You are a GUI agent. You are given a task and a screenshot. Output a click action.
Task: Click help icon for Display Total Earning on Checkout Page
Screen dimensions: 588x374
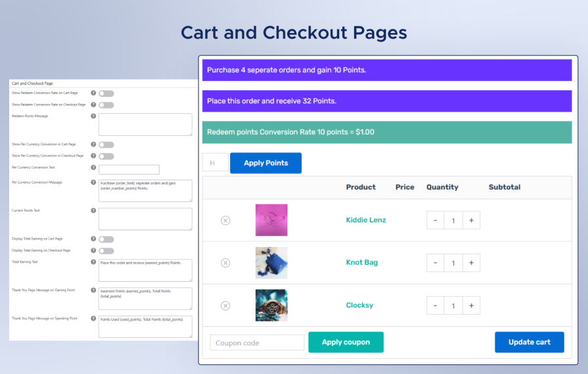click(93, 250)
